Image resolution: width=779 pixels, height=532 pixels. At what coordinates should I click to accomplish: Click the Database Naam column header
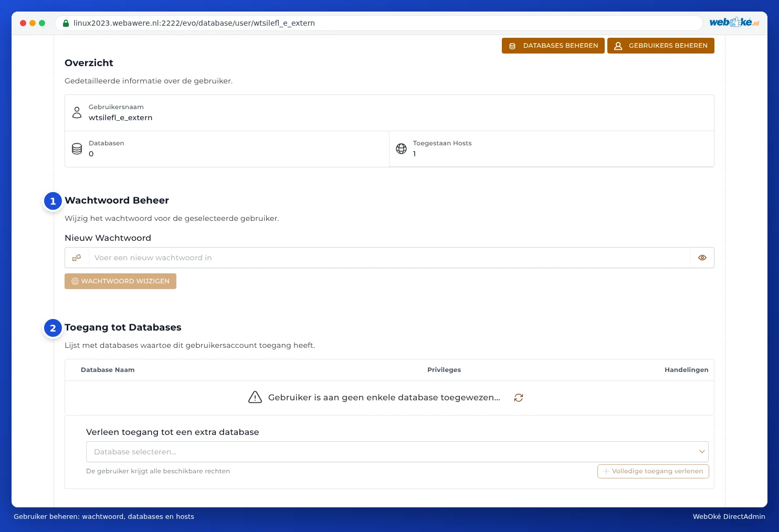click(108, 370)
